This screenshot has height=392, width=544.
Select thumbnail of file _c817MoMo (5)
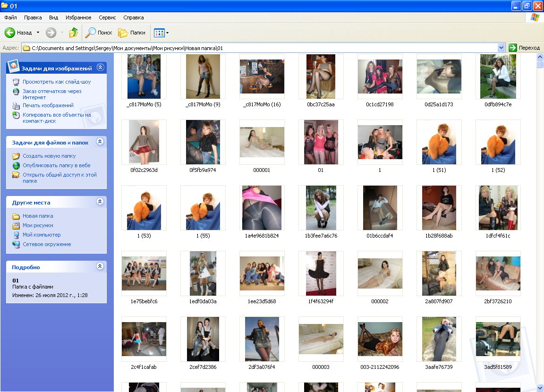coord(144,77)
